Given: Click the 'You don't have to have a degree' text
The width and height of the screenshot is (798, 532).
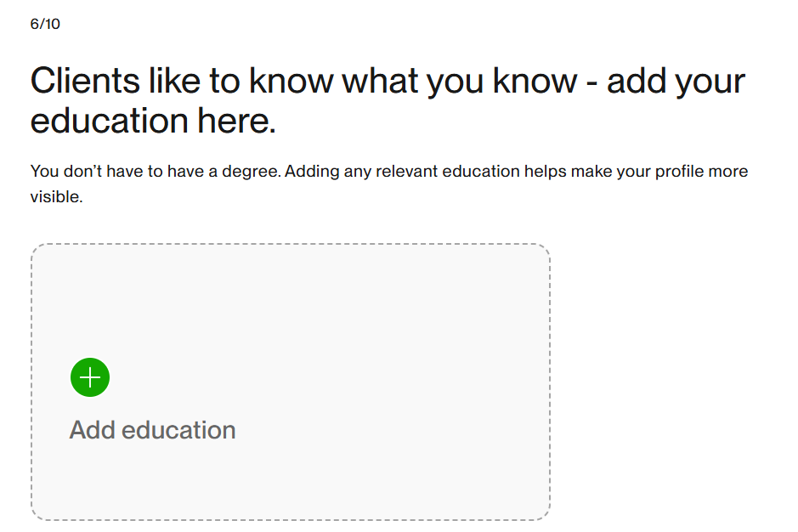Looking at the screenshot, I should pos(156,171).
